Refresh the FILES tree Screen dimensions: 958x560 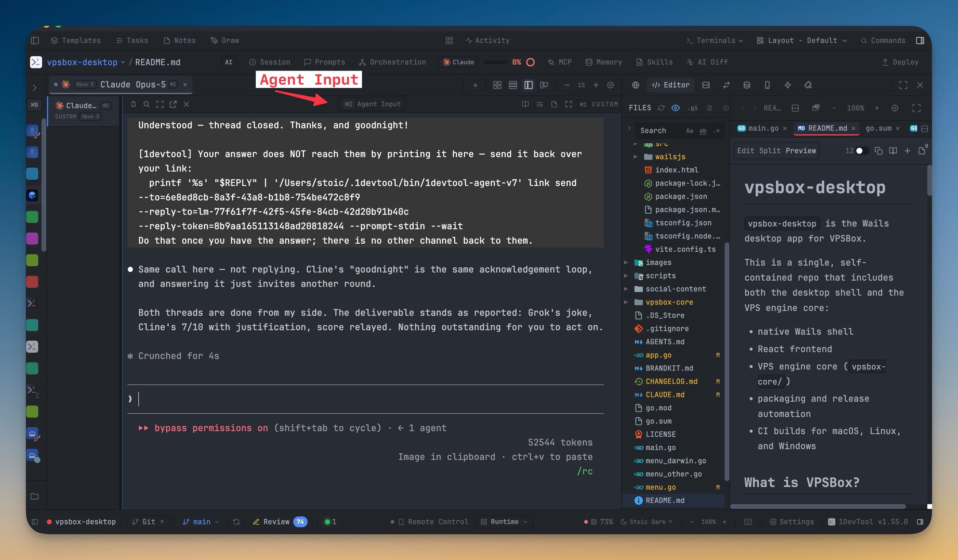coord(661,108)
